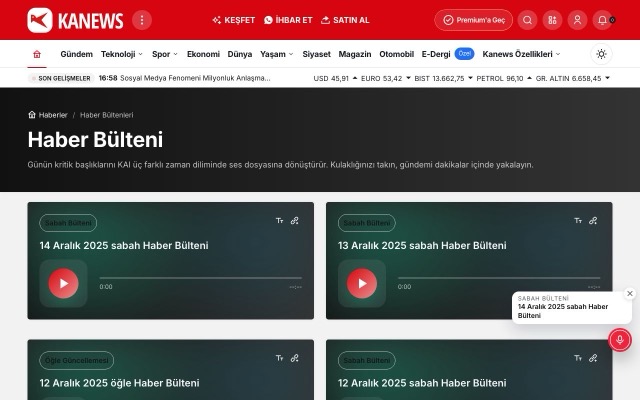Copy link icon on 12 Aralık öğle card
This screenshot has height=400, width=640.
tap(294, 358)
